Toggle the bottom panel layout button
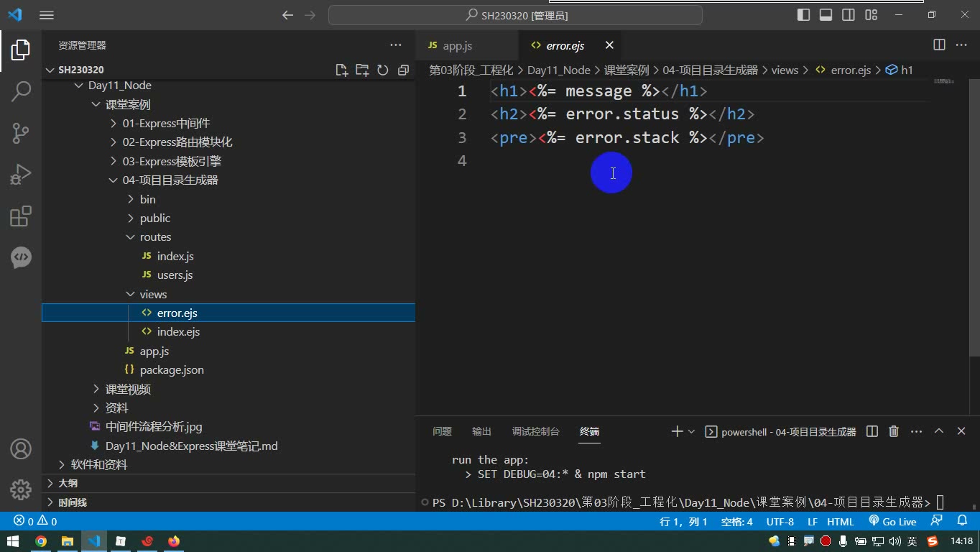This screenshot has width=980, height=552. click(x=826, y=15)
